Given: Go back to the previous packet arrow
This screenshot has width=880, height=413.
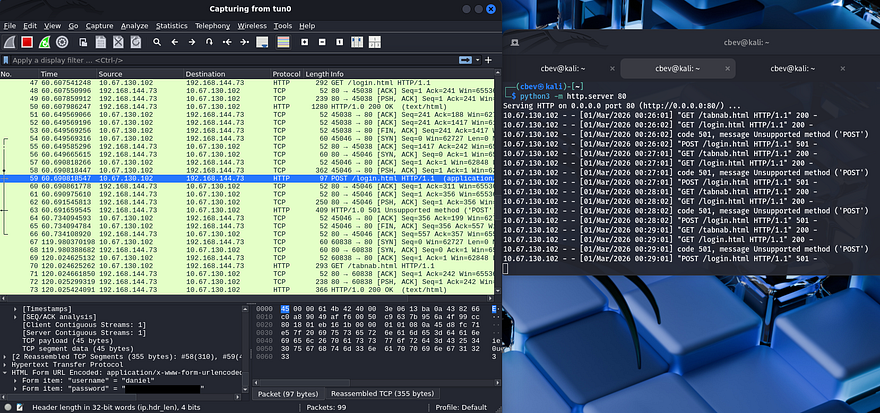Looking at the screenshot, I should pos(174,42).
